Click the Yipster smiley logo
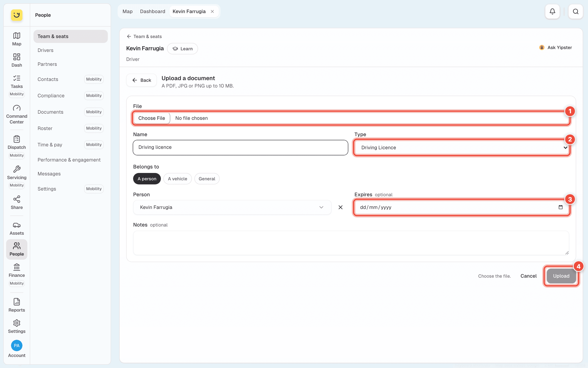The width and height of the screenshot is (588, 368). coord(17,15)
